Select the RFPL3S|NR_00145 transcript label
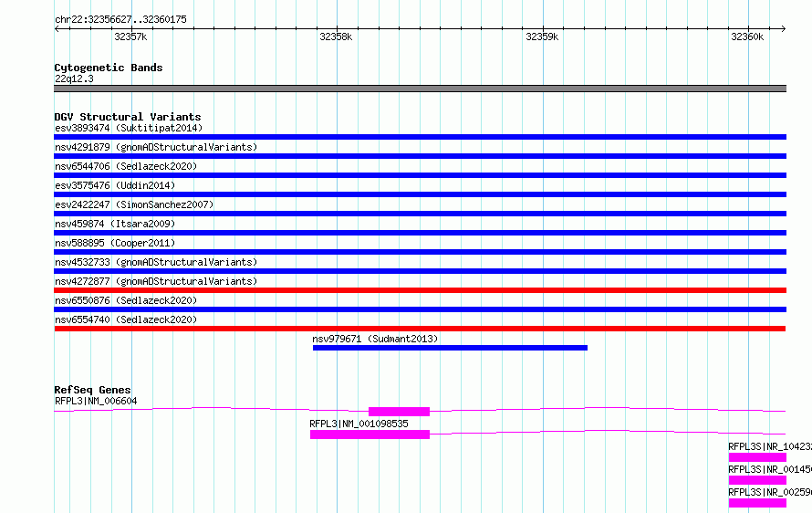Screen dimensions: 812x513 tap(769, 469)
